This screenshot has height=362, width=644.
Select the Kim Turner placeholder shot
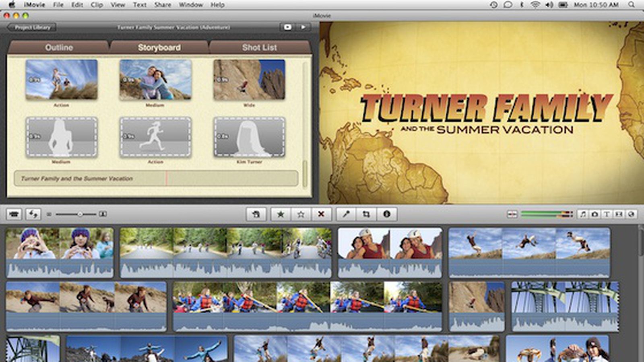click(249, 137)
